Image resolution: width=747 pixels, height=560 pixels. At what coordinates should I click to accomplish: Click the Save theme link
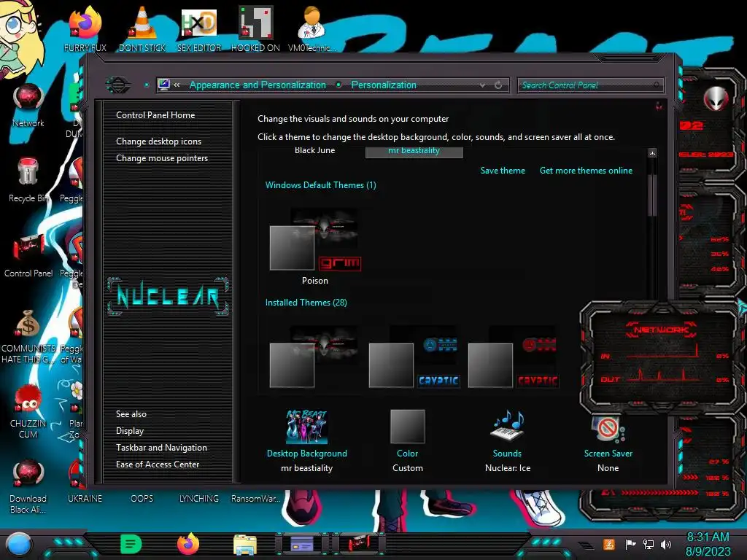(x=503, y=171)
